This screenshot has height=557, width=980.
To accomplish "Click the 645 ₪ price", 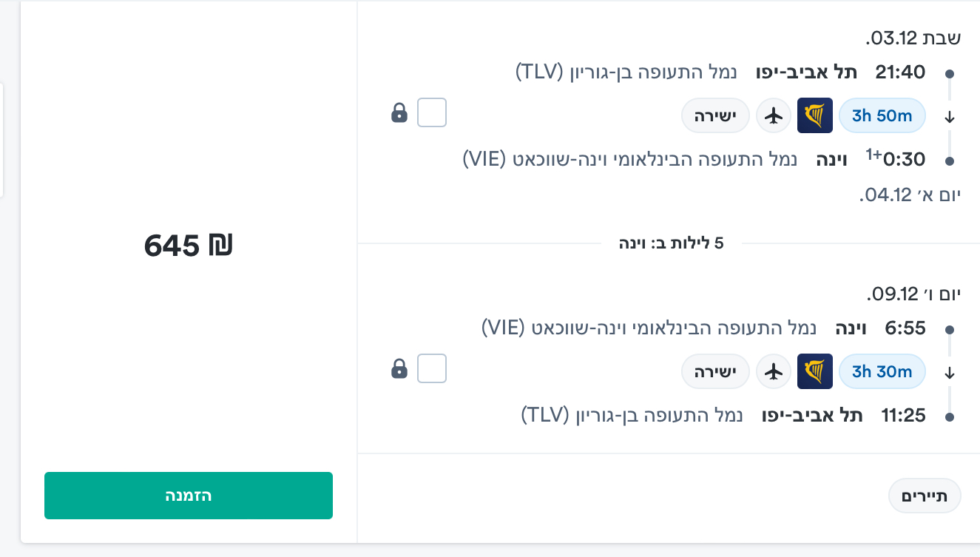I will (x=189, y=245).
